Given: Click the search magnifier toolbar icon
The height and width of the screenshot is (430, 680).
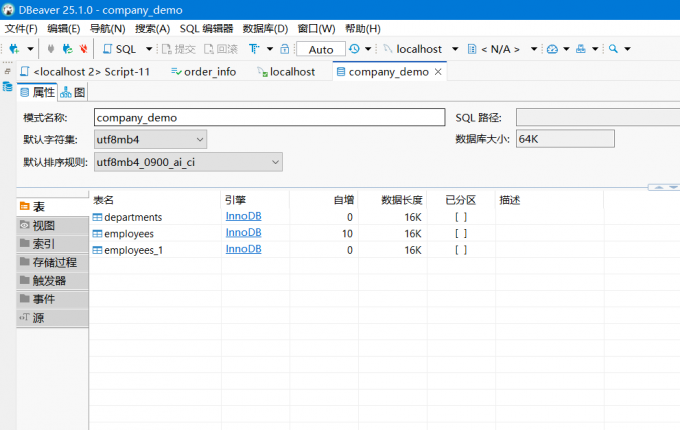Looking at the screenshot, I should pos(613,48).
